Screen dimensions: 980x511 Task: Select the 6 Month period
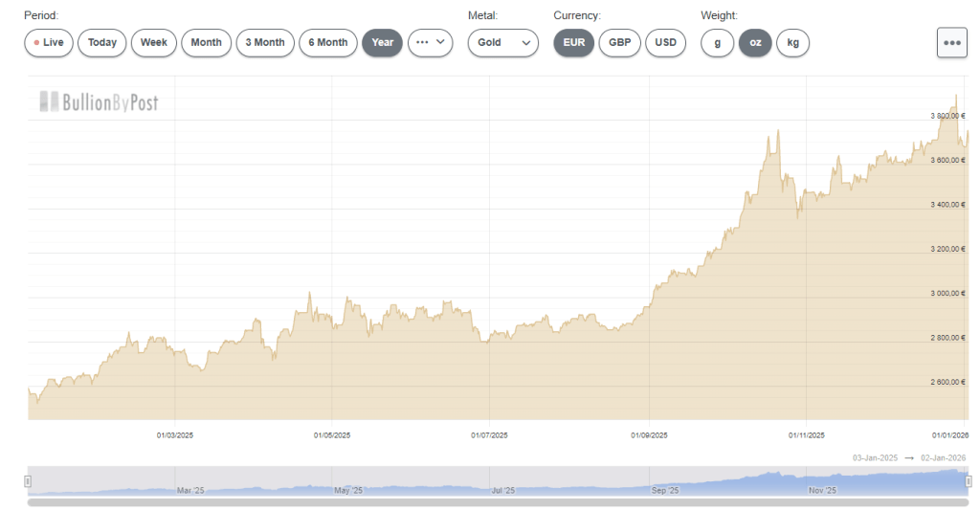[328, 43]
